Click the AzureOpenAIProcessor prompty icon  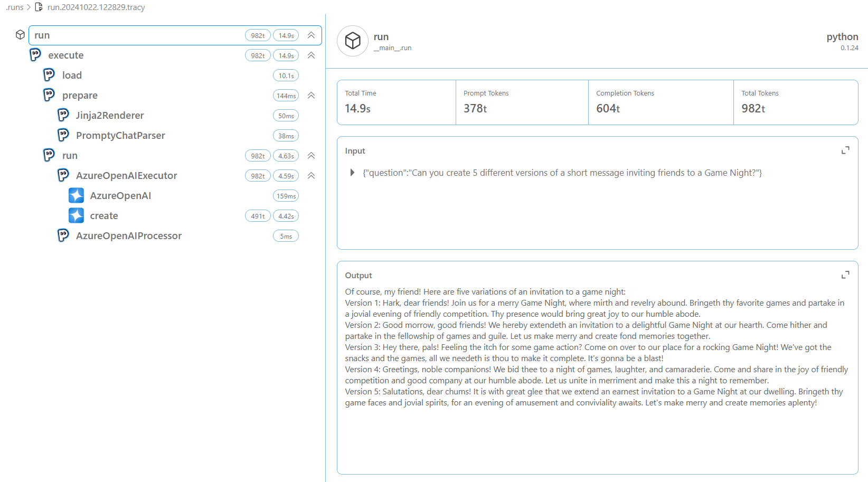63,235
